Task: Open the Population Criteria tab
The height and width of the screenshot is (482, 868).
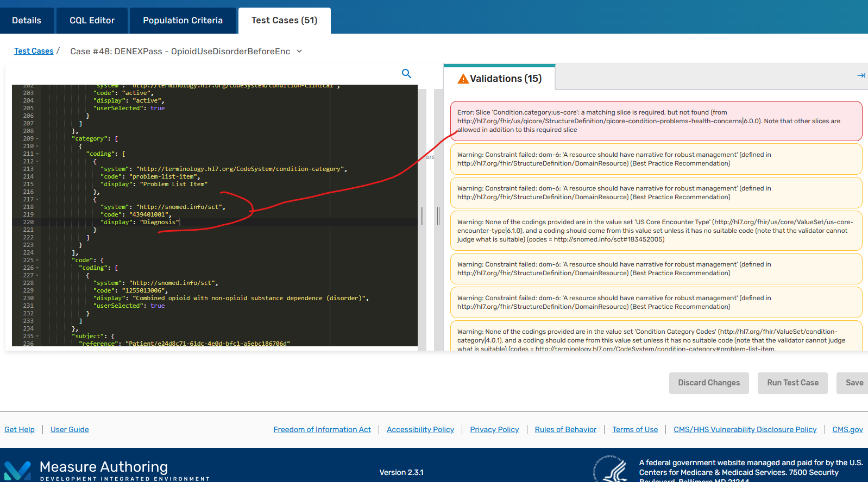Action: (x=183, y=21)
